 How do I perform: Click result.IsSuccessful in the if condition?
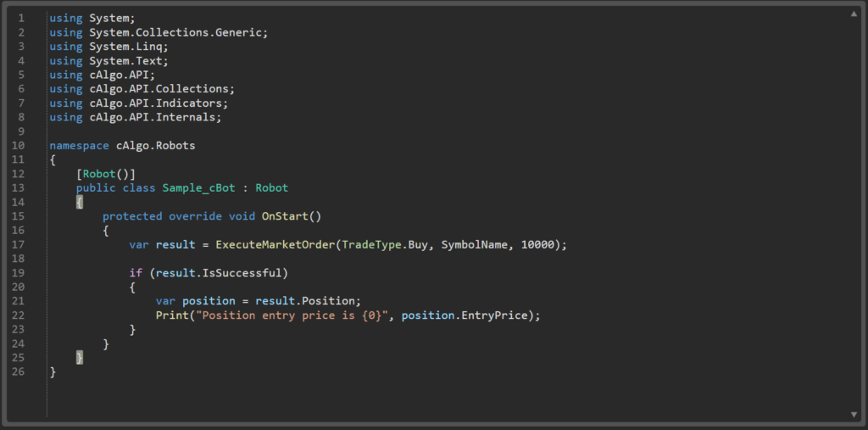pyautogui.click(x=222, y=273)
